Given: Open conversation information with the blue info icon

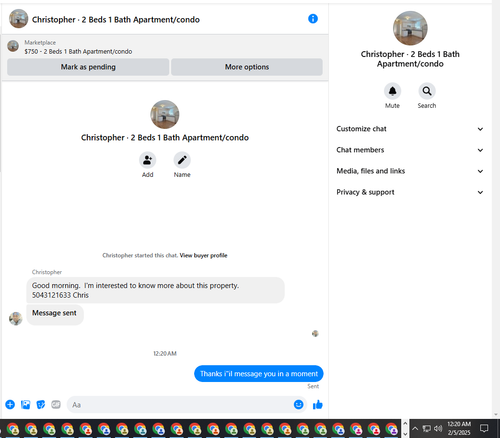Looking at the screenshot, I should (x=313, y=19).
